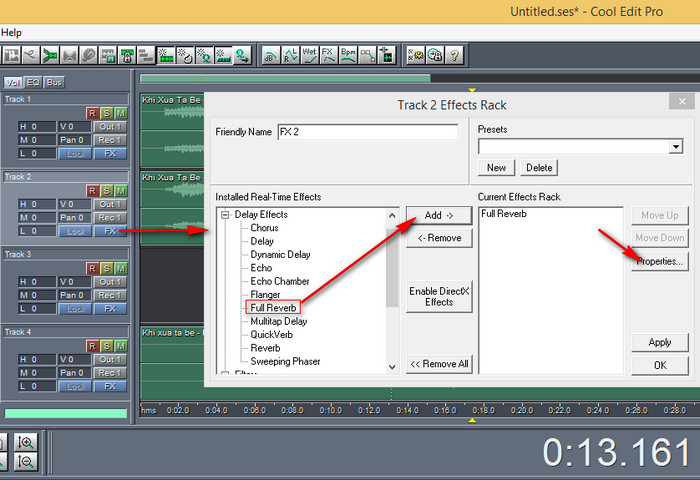This screenshot has height=480, width=700.
Task: Switch to the Vol tab
Action: [13, 82]
